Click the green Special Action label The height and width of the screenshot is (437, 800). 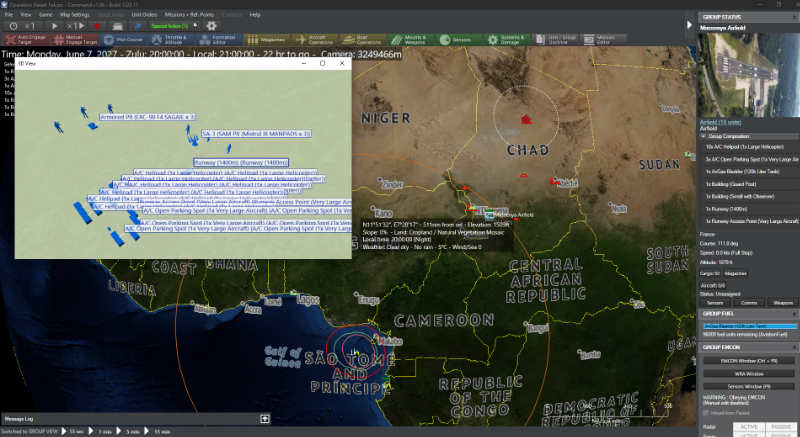pyautogui.click(x=170, y=26)
